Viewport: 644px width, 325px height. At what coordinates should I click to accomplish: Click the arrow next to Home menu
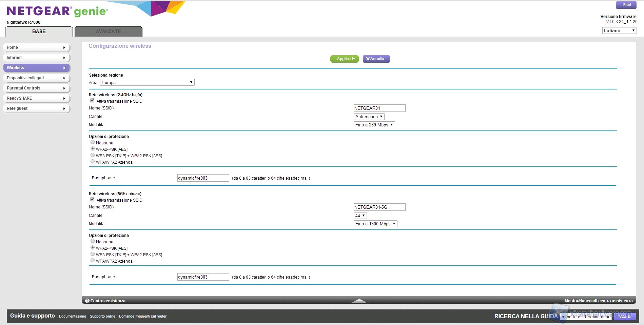pyautogui.click(x=64, y=48)
